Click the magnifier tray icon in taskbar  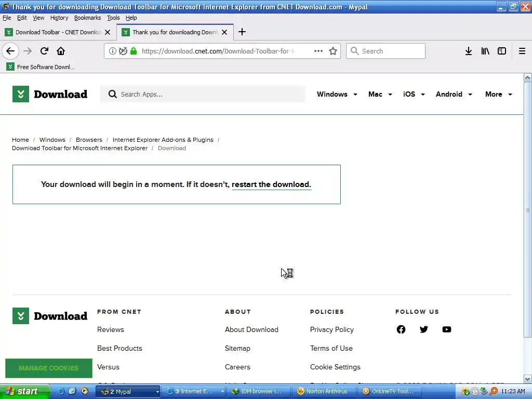494,391
